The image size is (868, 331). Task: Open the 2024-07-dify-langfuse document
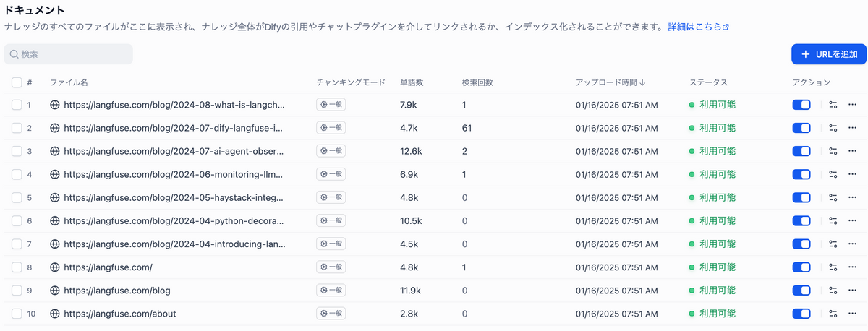(x=173, y=128)
